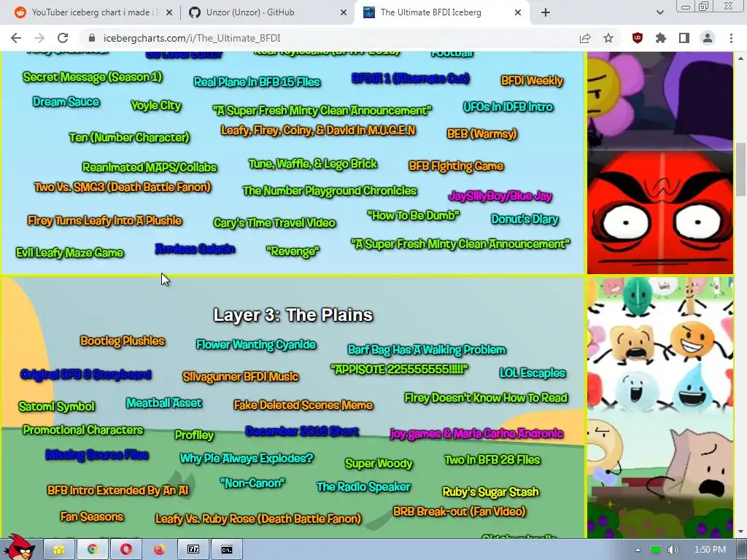
Task: Click the 'Layer 3: The Plains' heading
Action: coord(293,315)
